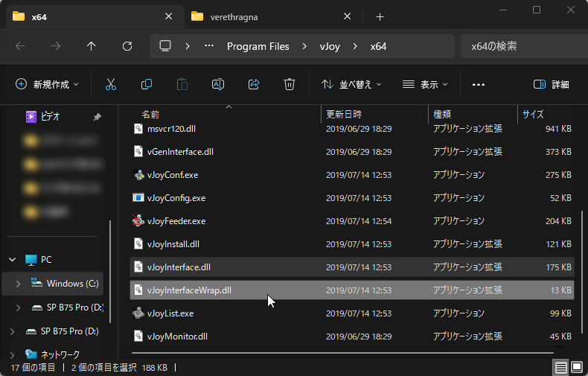Go forward with the right arrow
This screenshot has height=376, width=588.
point(56,46)
